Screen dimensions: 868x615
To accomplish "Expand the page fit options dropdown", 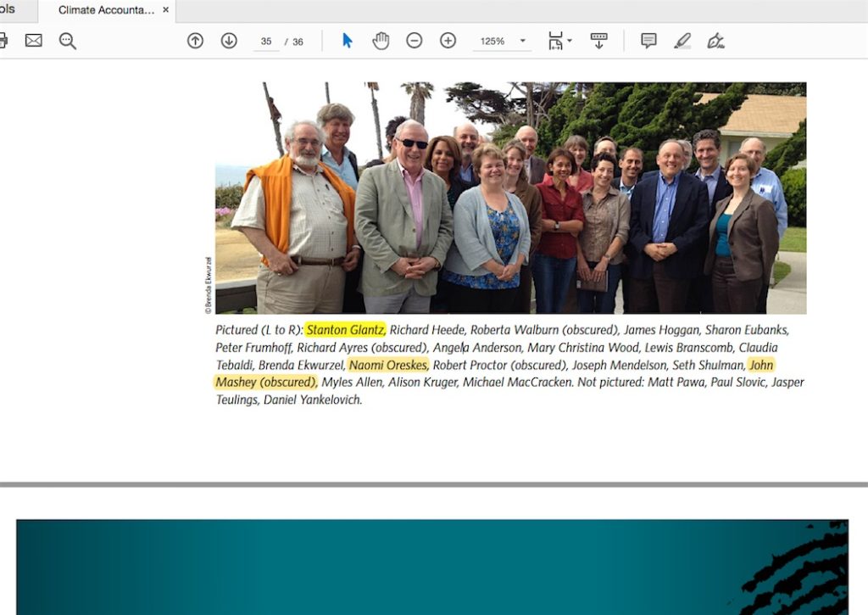I will pyautogui.click(x=569, y=41).
